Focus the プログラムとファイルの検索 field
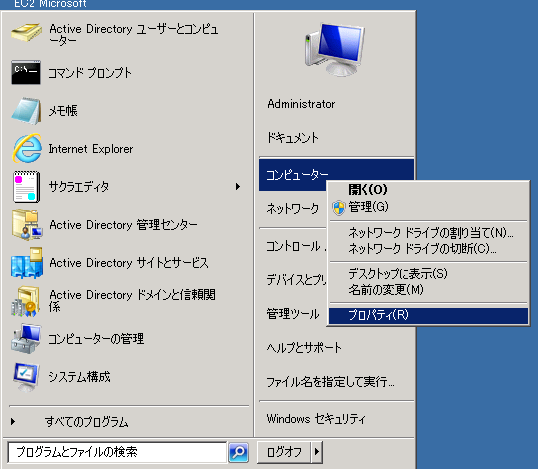 pyautogui.click(x=117, y=452)
